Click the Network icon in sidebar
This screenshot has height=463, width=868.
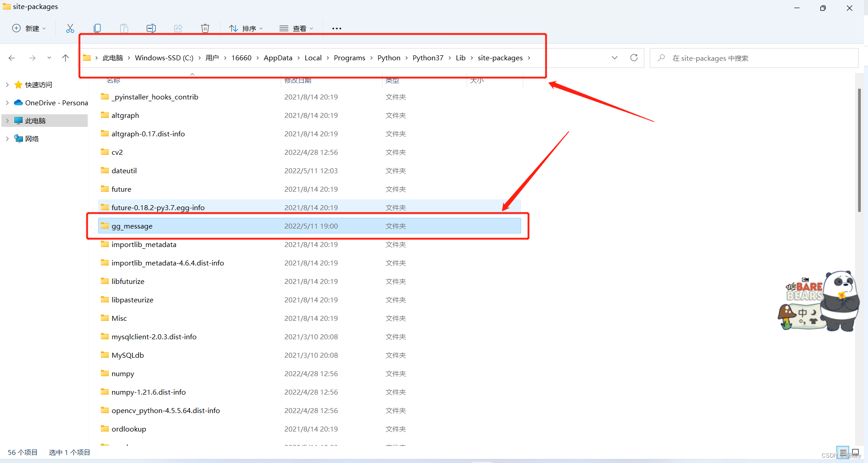pyautogui.click(x=18, y=139)
